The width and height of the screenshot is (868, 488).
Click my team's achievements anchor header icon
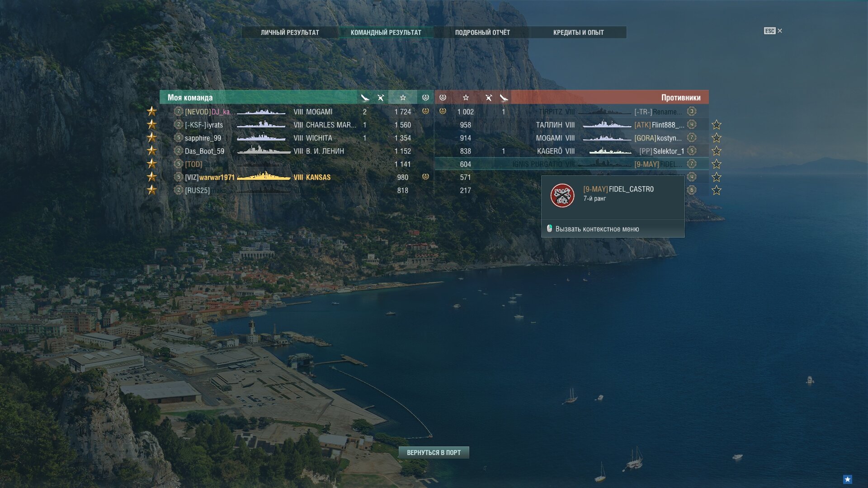[425, 98]
